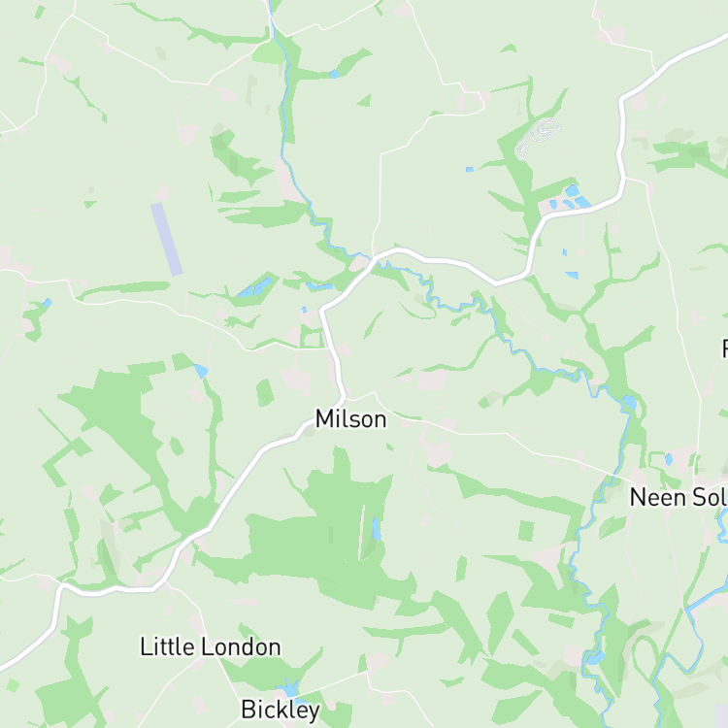Click the small pond northeast of the large western woodland
728x728 pixels.
tap(201, 371)
